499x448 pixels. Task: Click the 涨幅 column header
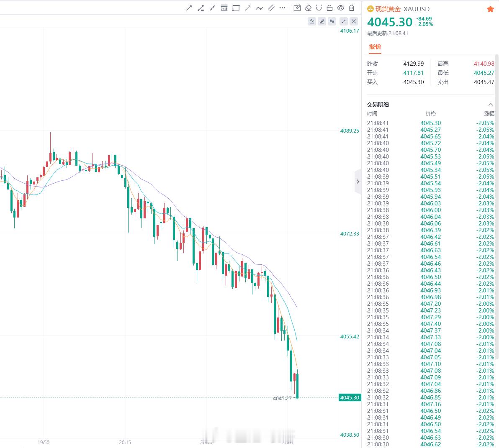[x=489, y=113]
